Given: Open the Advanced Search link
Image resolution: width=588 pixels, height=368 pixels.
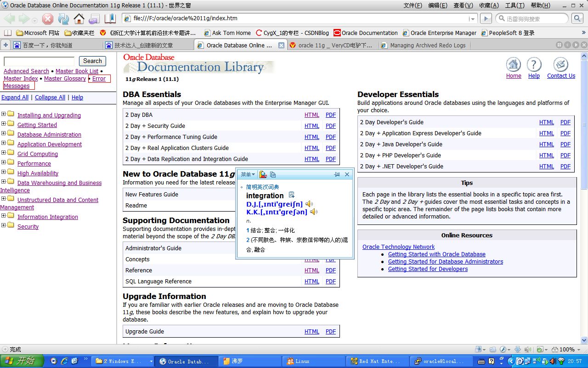Looking at the screenshot, I should [26, 71].
